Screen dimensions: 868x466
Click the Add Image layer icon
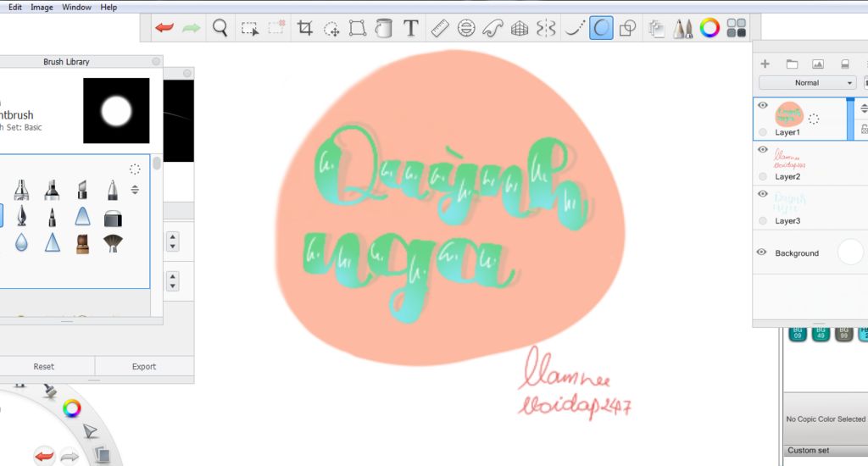click(818, 64)
